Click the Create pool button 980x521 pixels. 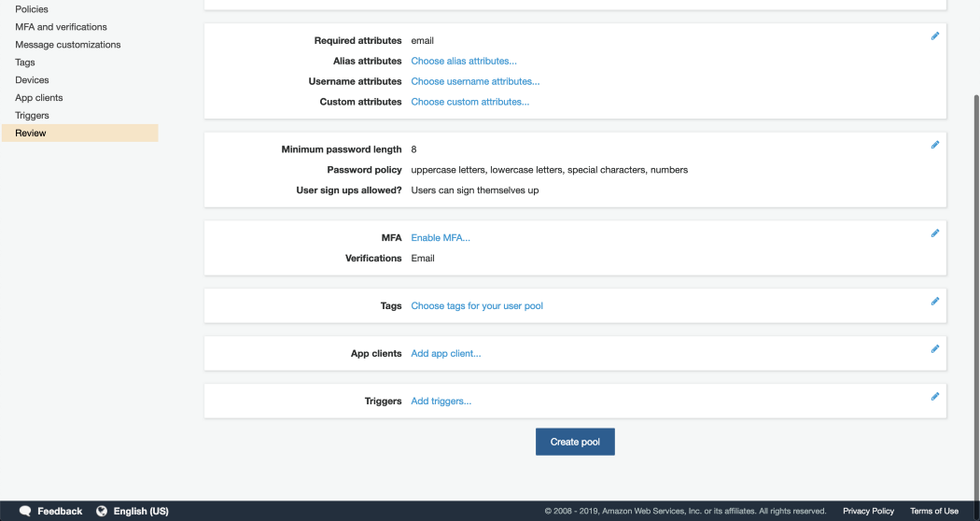(575, 442)
